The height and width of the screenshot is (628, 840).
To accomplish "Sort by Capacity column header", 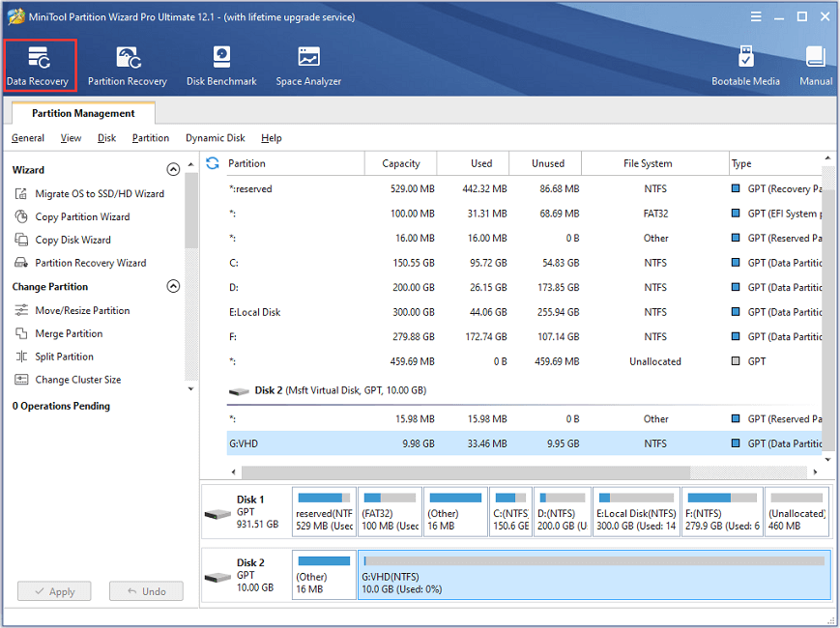I will click(401, 163).
